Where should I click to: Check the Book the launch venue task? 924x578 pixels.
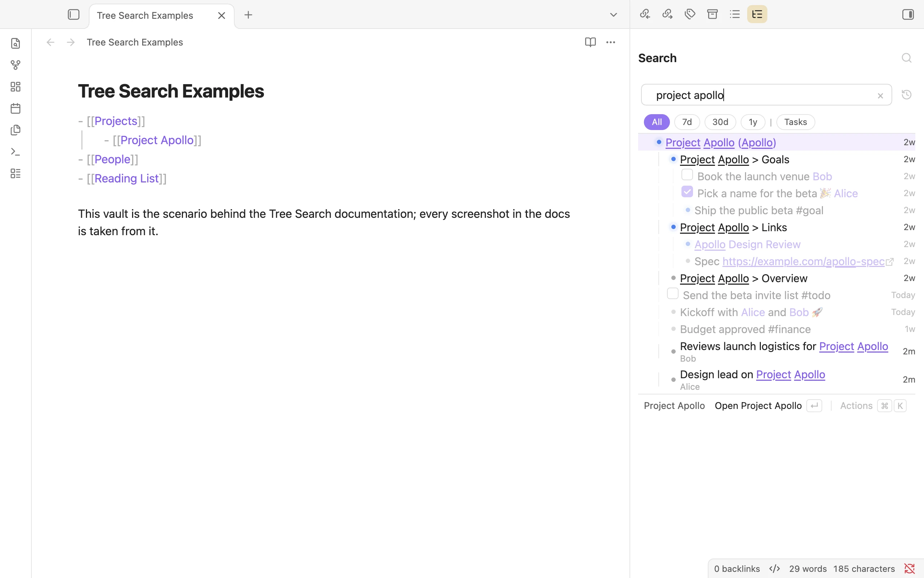687,175
